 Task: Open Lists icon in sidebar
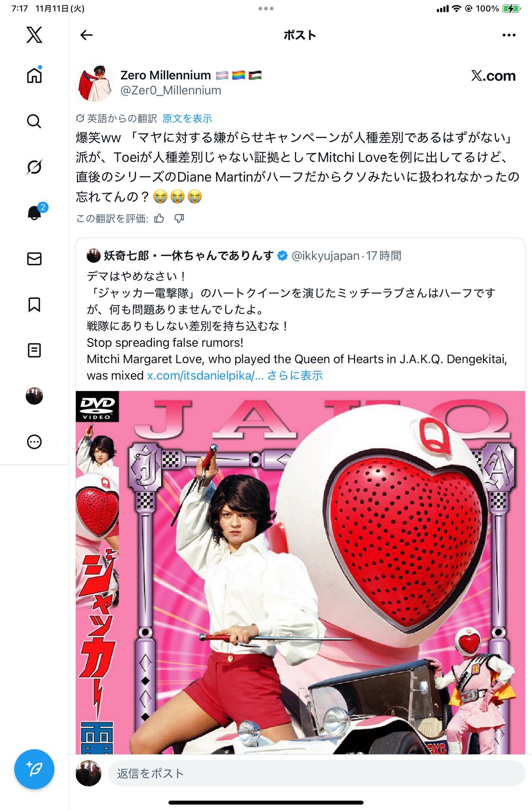click(x=34, y=350)
